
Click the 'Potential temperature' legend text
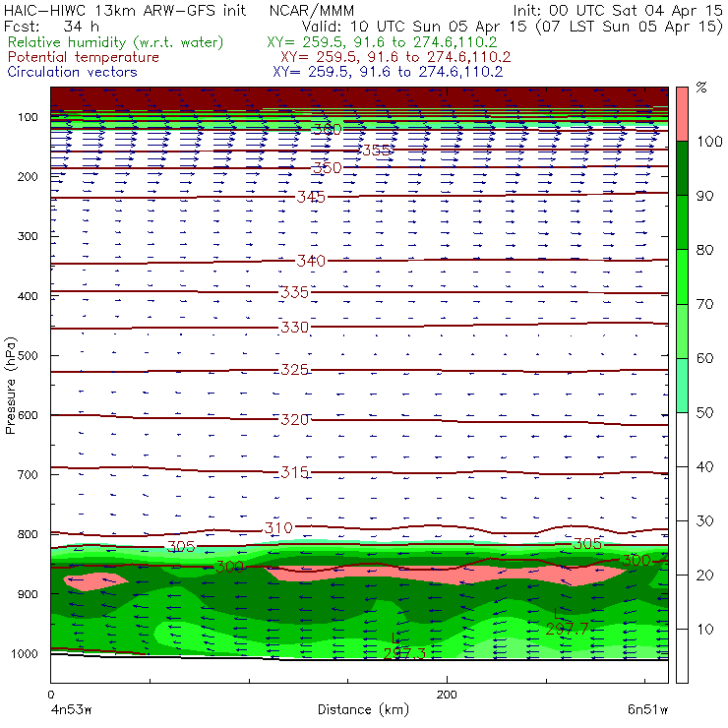point(84,57)
